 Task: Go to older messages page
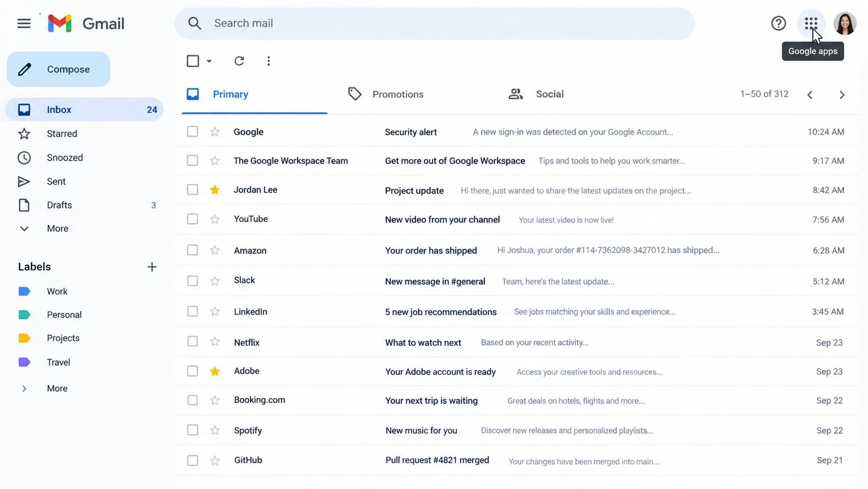tap(842, 95)
